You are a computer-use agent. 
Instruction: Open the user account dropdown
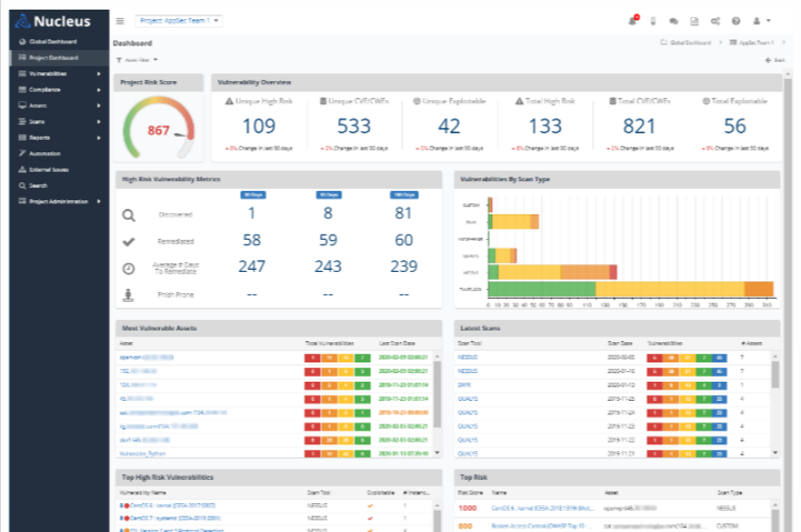pyautogui.click(x=761, y=21)
